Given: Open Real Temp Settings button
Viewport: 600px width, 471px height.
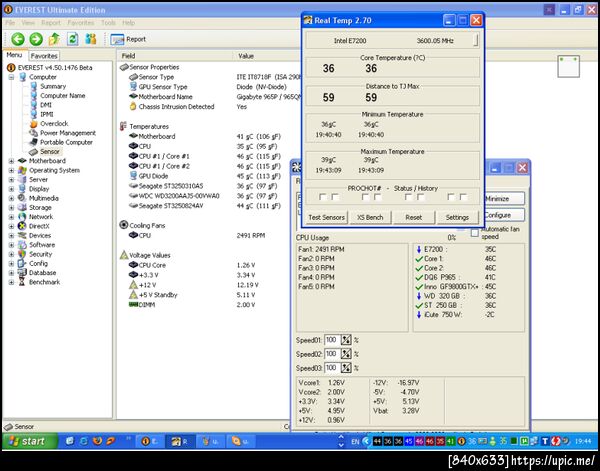Looking at the screenshot, I should [457, 217].
